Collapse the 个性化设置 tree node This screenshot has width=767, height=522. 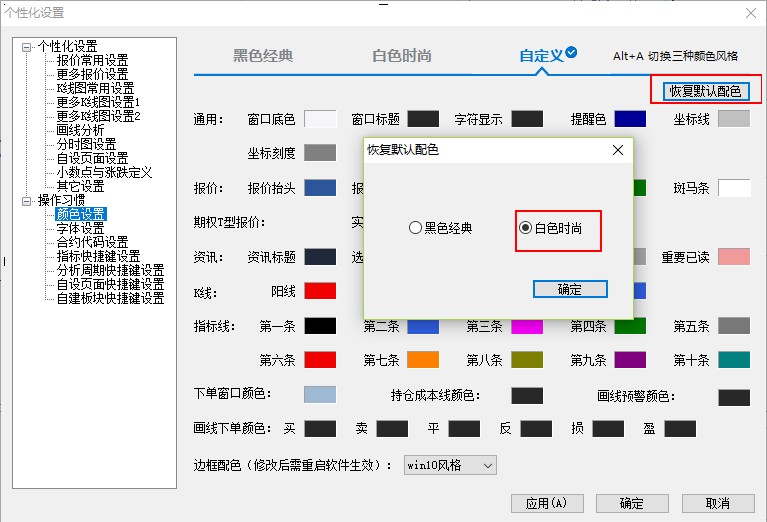point(27,47)
